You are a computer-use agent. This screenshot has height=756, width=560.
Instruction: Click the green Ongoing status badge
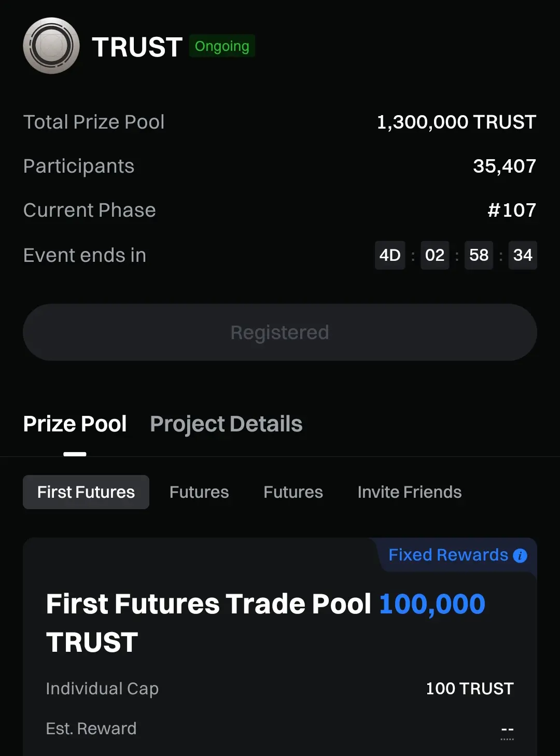(222, 46)
